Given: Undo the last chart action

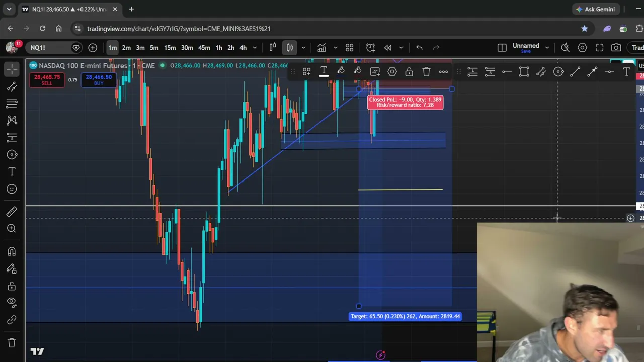Looking at the screenshot, I should [x=419, y=48].
